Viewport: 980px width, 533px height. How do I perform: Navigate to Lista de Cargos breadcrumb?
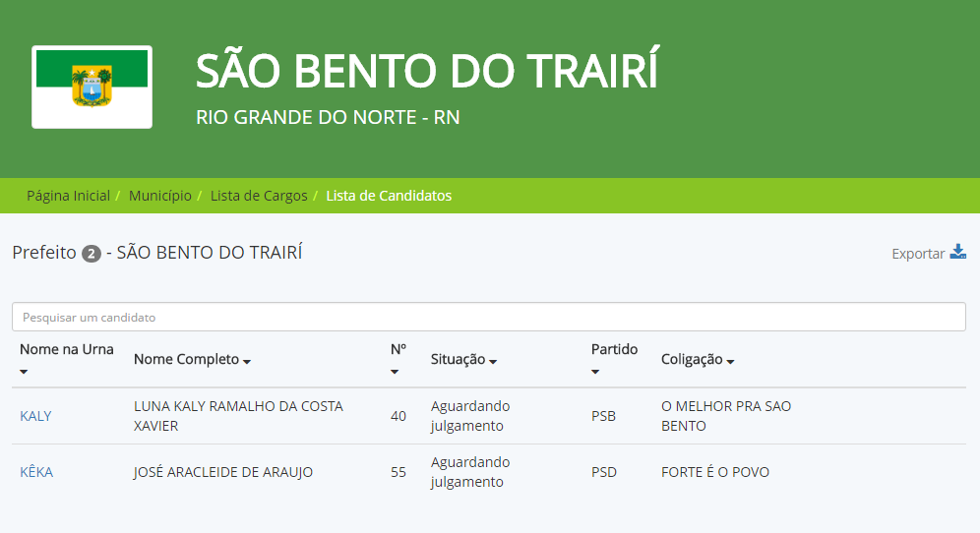259,196
